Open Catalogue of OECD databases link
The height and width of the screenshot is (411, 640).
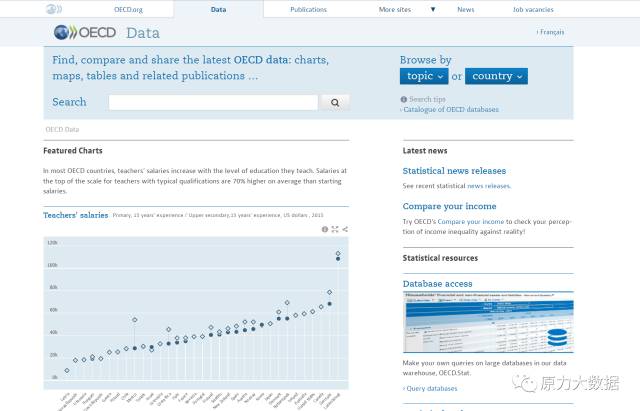(x=450, y=109)
